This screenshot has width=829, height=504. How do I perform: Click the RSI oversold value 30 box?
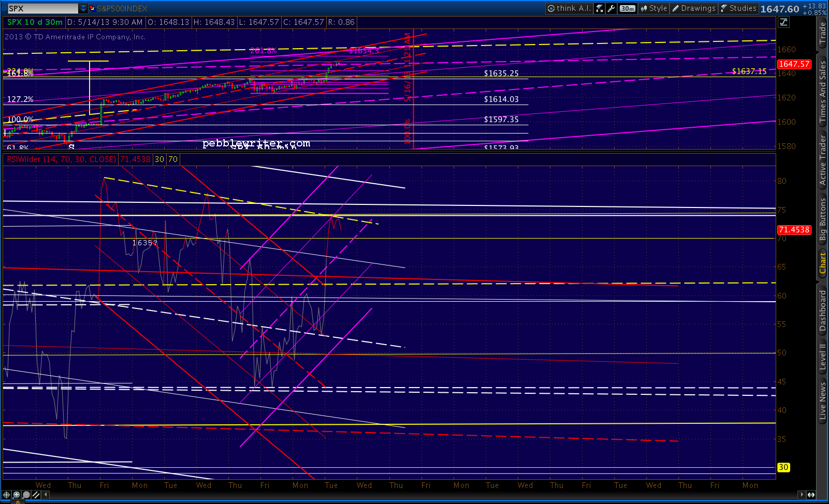pos(159,159)
